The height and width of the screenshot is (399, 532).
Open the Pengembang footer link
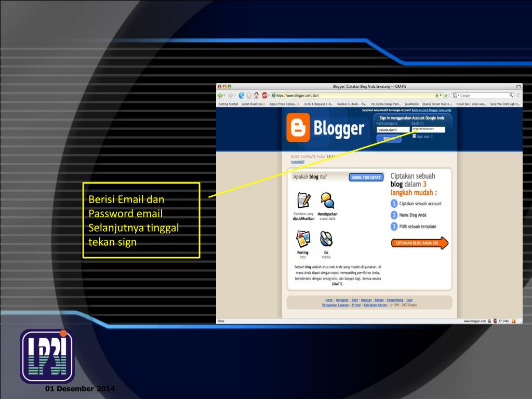tap(395, 300)
